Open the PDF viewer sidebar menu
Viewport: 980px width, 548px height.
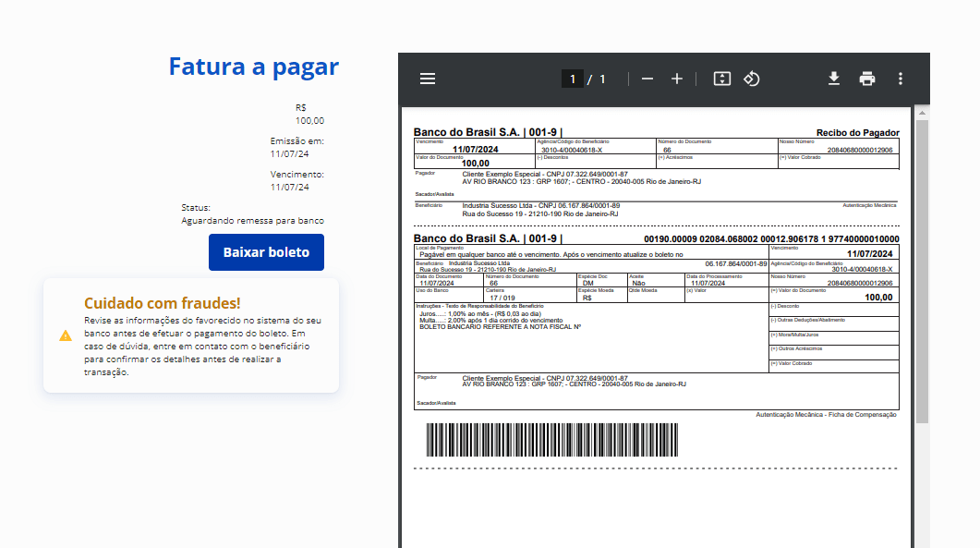[x=428, y=79]
